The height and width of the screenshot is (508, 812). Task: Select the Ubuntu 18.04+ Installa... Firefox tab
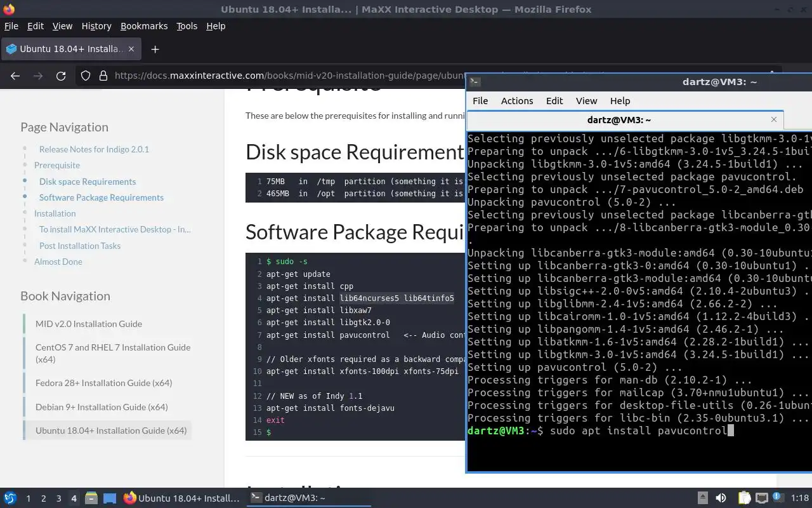click(x=70, y=49)
